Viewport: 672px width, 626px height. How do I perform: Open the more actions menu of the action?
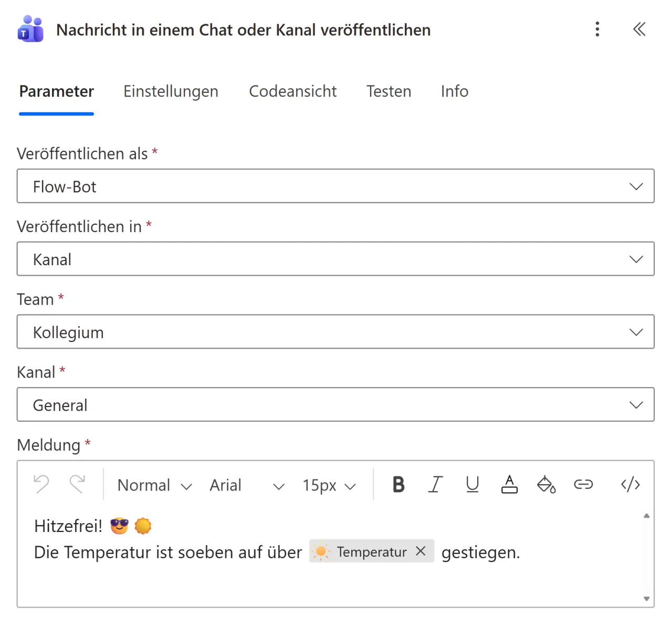[x=597, y=29]
